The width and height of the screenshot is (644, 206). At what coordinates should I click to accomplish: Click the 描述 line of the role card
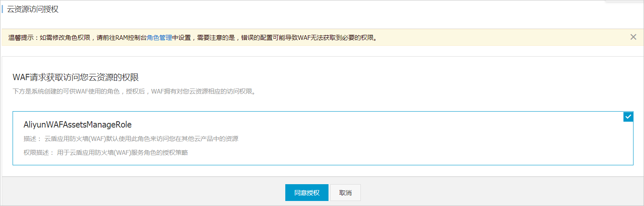[131, 139]
